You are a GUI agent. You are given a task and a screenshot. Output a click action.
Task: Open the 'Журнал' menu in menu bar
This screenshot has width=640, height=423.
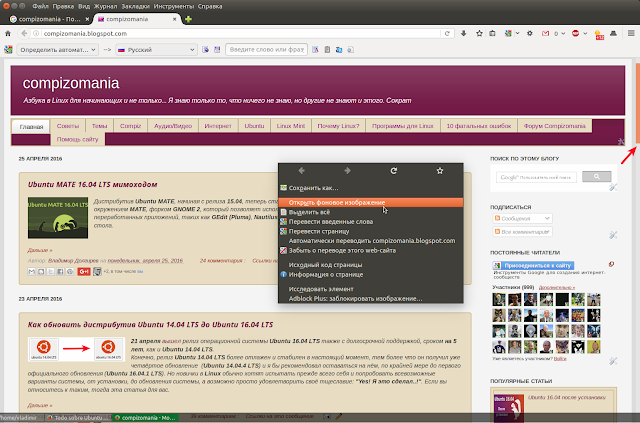coord(105,6)
